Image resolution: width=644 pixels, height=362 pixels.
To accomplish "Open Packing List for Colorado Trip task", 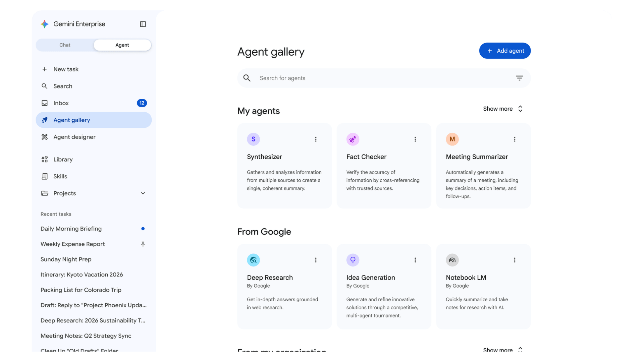I will point(81,290).
